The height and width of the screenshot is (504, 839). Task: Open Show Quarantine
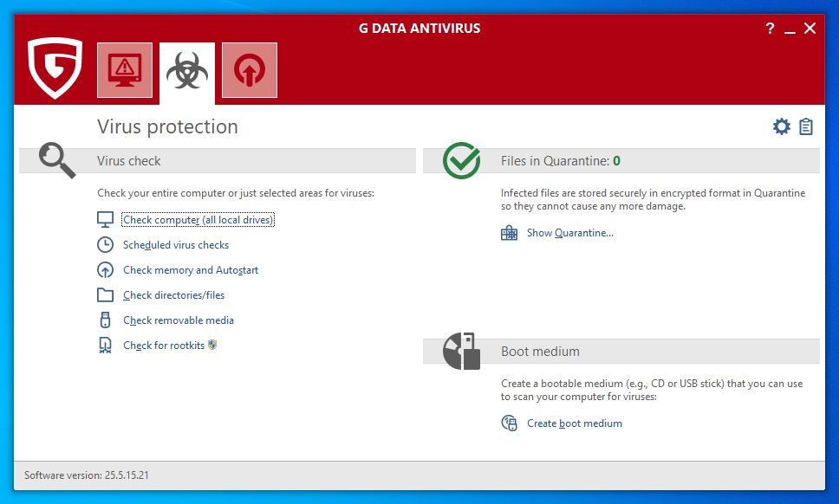click(569, 233)
